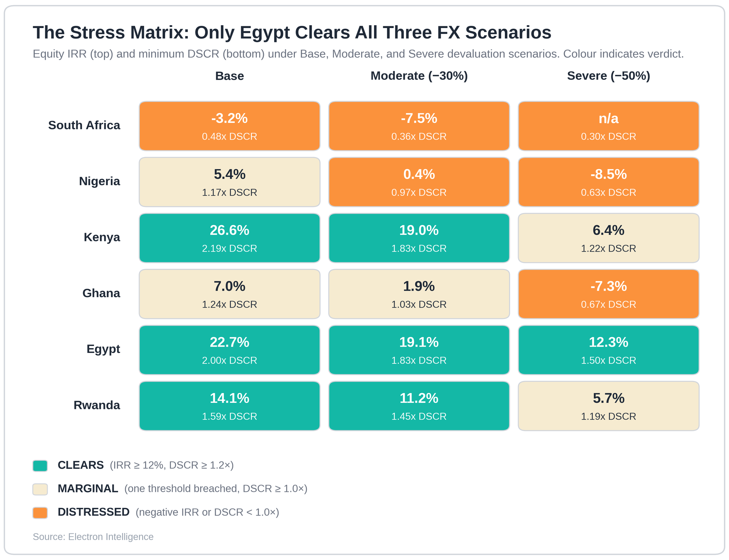The image size is (729, 560).
Task: Select the Nigeria Moderate cell showing 0.4%
Action: (x=419, y=182)
